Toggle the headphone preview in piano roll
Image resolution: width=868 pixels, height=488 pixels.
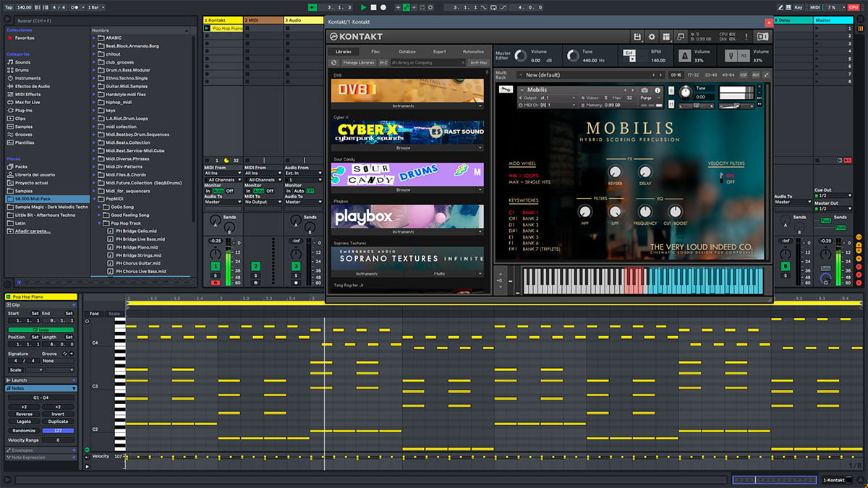click(88, 322)
